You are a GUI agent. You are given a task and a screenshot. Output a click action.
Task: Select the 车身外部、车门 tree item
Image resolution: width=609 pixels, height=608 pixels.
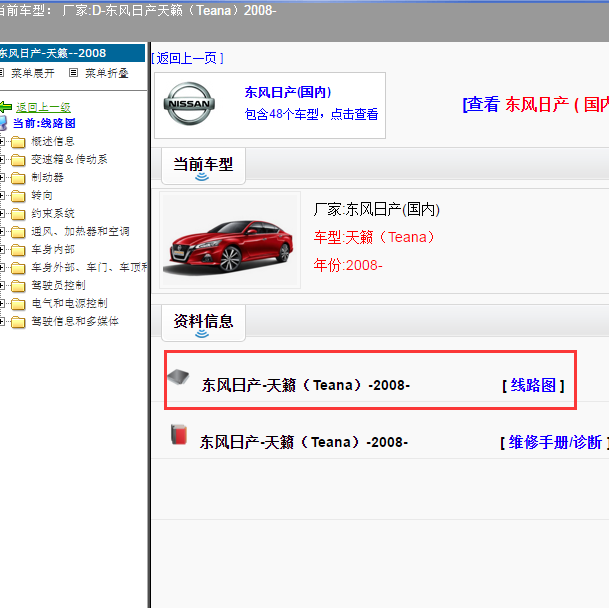[89, 267]
